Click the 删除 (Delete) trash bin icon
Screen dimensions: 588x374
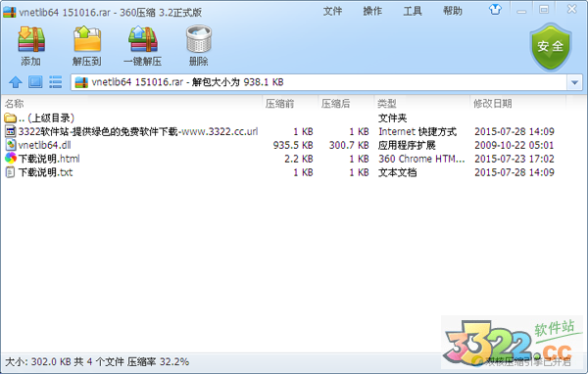pyautogui.click(x=199, y=39)
